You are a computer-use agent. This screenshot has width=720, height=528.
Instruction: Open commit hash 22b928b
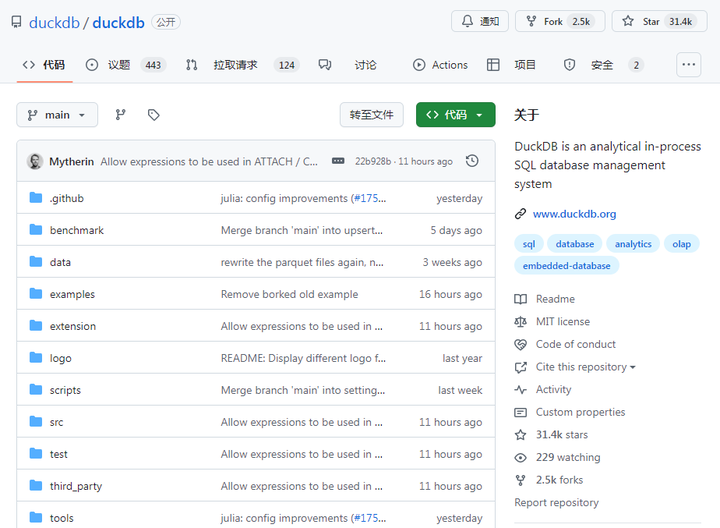tap(373, 161)
